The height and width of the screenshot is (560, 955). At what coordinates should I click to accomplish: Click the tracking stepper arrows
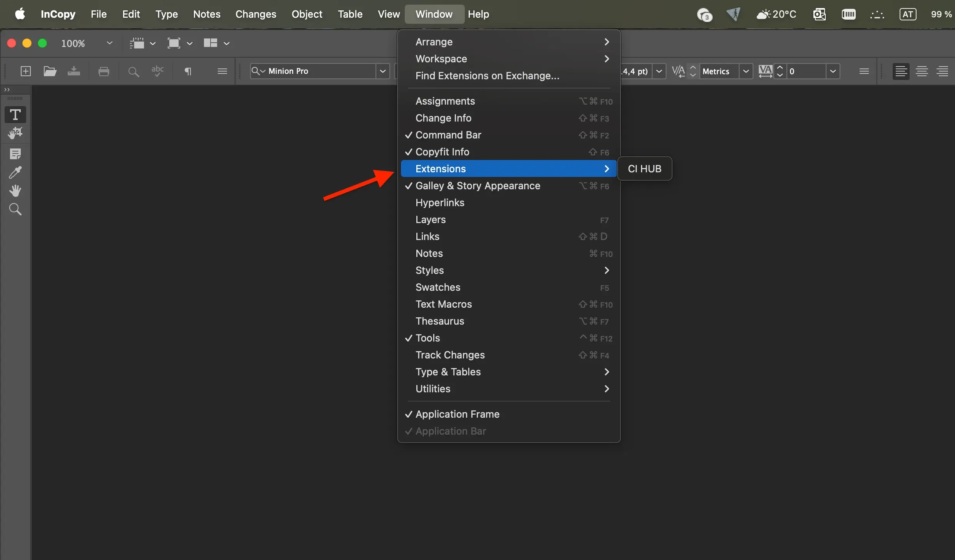click(x=780, y=71)
